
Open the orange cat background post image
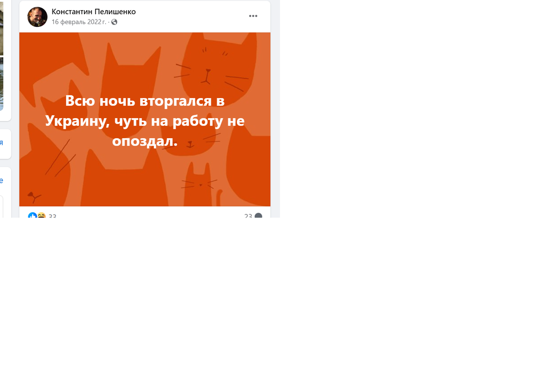145,120
